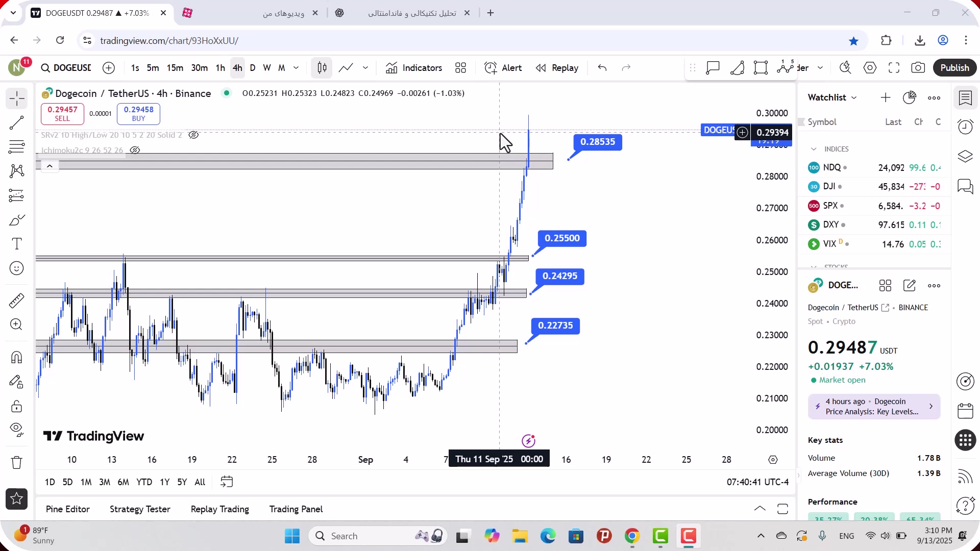The height and width of the screenshot is (551, 980).
Task: Expand the line chart style dropdown arrow
Action: 365,68
